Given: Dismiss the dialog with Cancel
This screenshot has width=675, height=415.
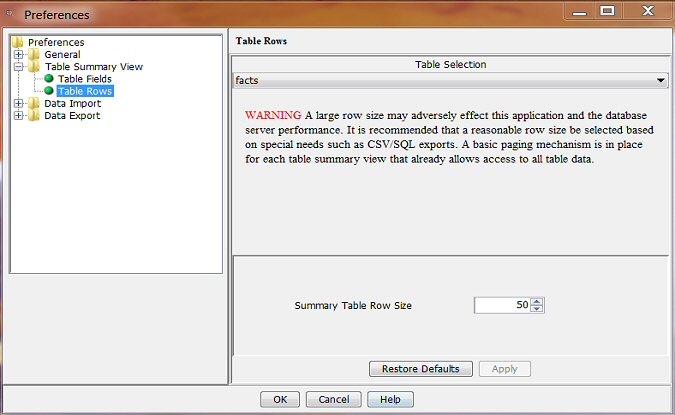Looking at the screenshot, I should point(333,399).
